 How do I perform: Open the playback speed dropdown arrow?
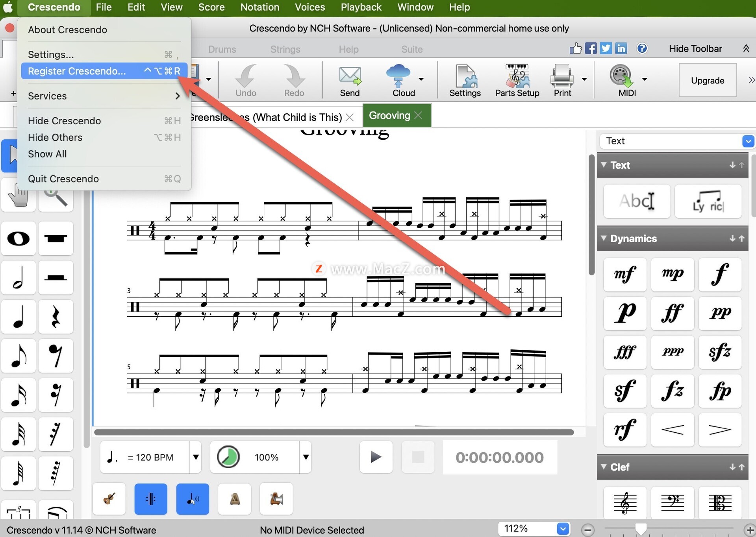pyautogui.click(x=306, y=457)
